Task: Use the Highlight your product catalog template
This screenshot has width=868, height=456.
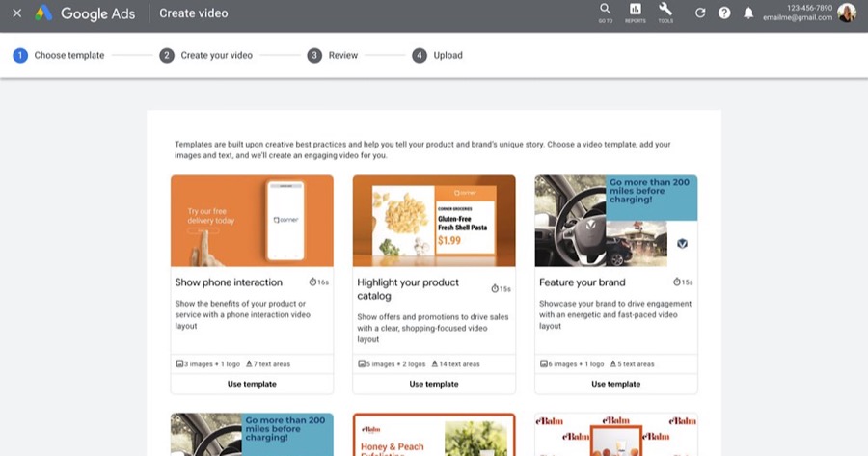Action: click(434, 384)
